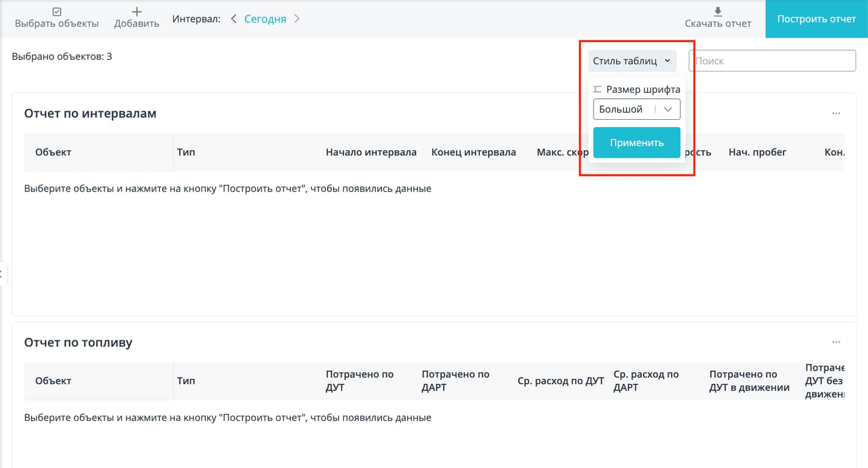The width and height of the screenshot is (868, 468).
Task: Click the font size icon in popup
Action: pyautogui.click(x=598, y=89)
